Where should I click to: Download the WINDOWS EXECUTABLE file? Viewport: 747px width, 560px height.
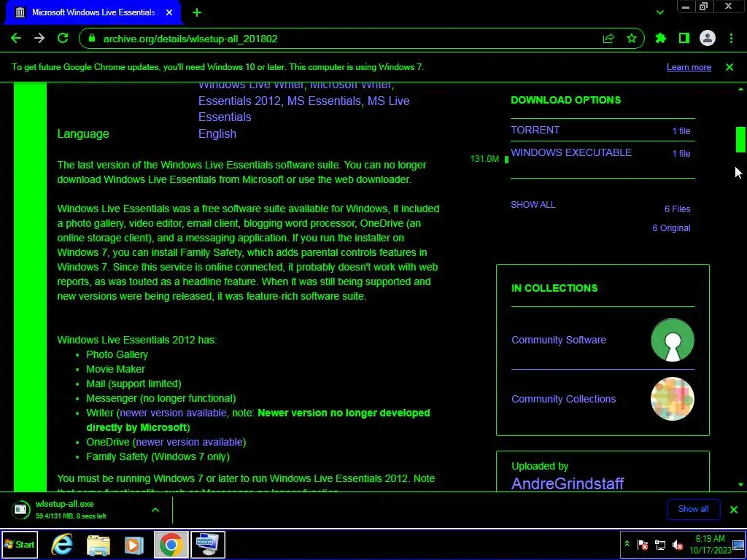tap(571, 152)
